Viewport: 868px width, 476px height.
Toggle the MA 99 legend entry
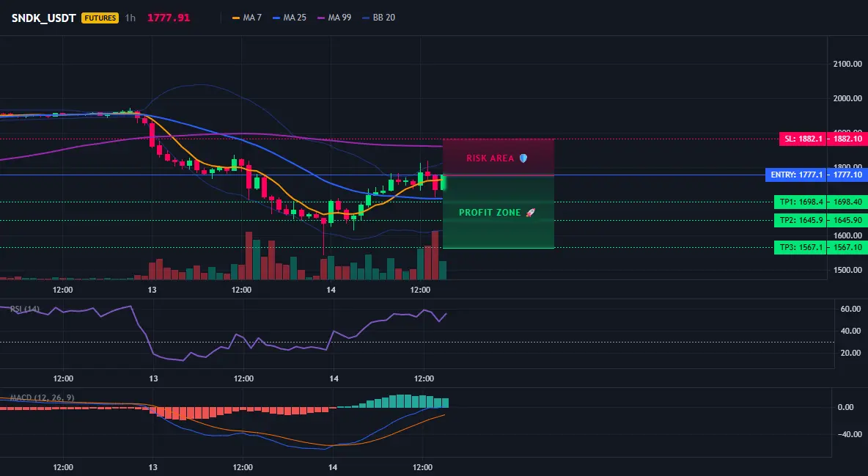pyautogui.click(x=334, y=18)
